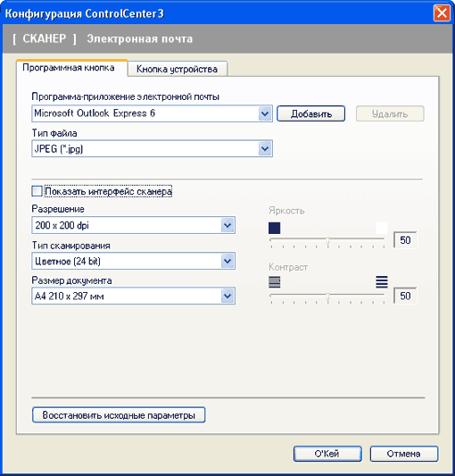This screenshot has height=476, width=455.
Task: Click the white brightness icon
Action: [x=382, y=228]
